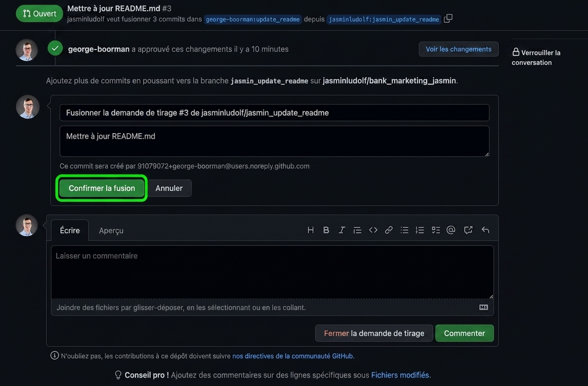Click jasminludolf/bank_marketing_jasmin repository name

(389, 81)
